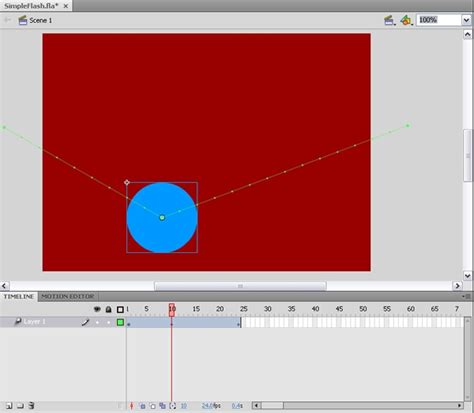Enable Onion Skin in timeline footer
Image resolution: width=474 pixels, height=413 pixels.
pyautogui.click(x=142, y=406)
